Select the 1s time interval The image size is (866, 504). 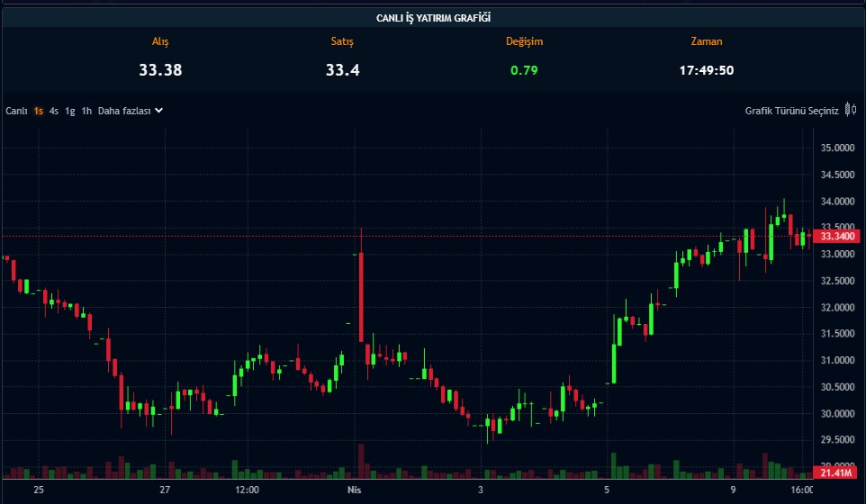(39, 111)
